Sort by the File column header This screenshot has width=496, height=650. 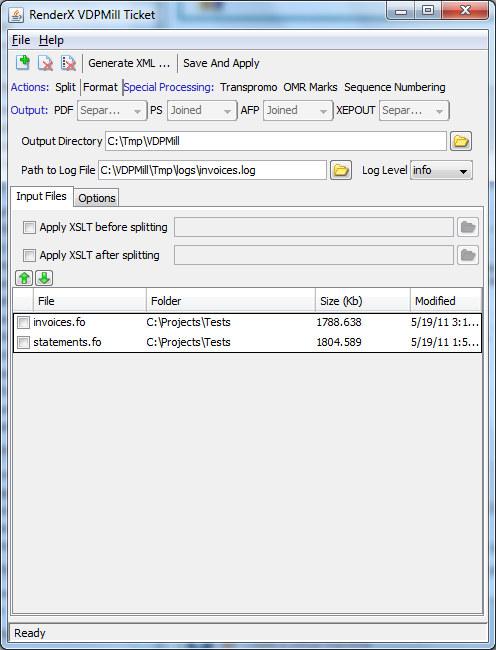click(90, 301)
